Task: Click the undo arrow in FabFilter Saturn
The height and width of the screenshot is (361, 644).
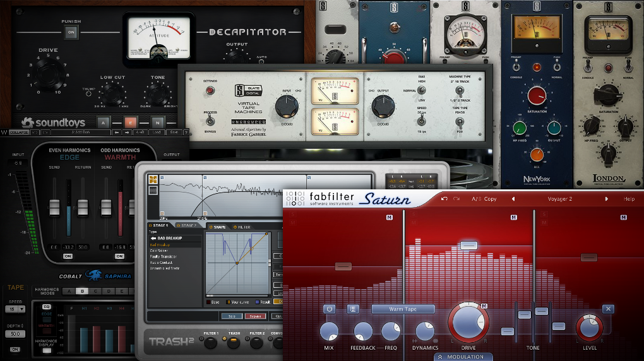Action: [x=444, y=199]
